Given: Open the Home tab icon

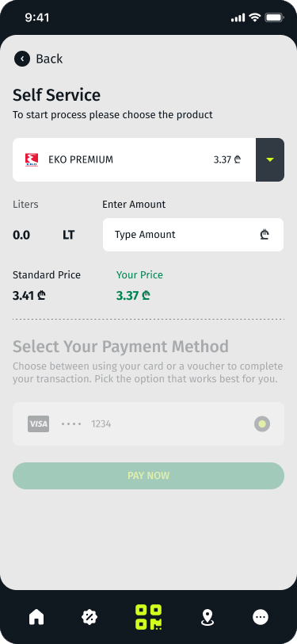Looking at the screenshot, I should click(36, 616).
